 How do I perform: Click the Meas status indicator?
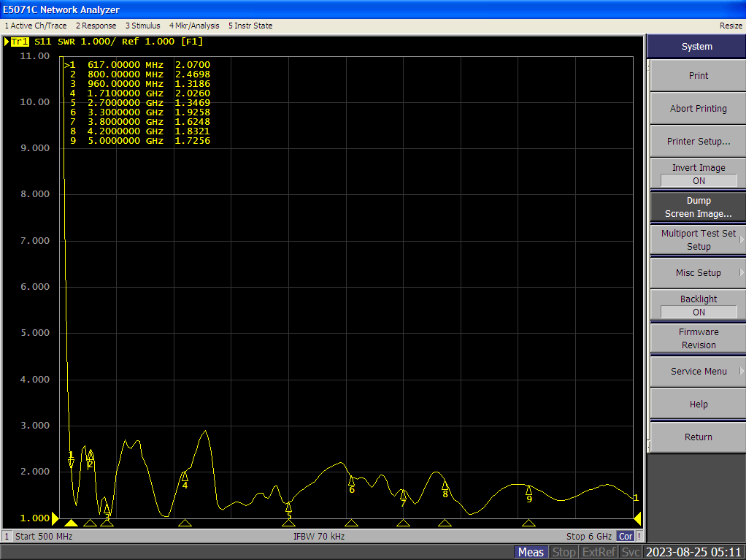(x=531, y=552)
